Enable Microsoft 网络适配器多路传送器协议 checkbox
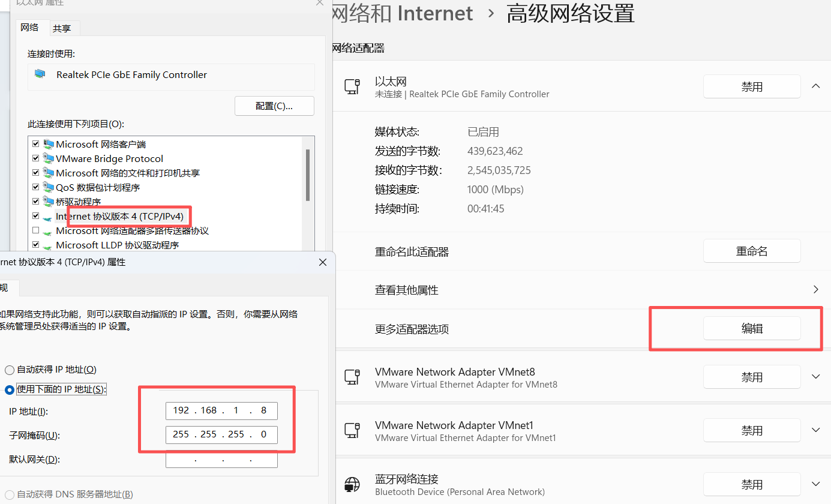This screenshot has height=504, width=831. (35, 230)
